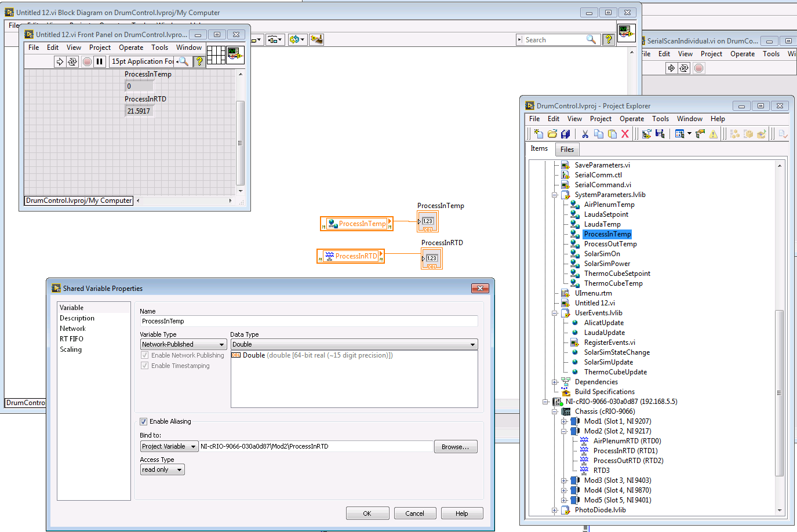The image size is (797, 532).
Task: Select ProcessOutTemp in project tree
Action: pyautogui.click(x=610, y=244)
